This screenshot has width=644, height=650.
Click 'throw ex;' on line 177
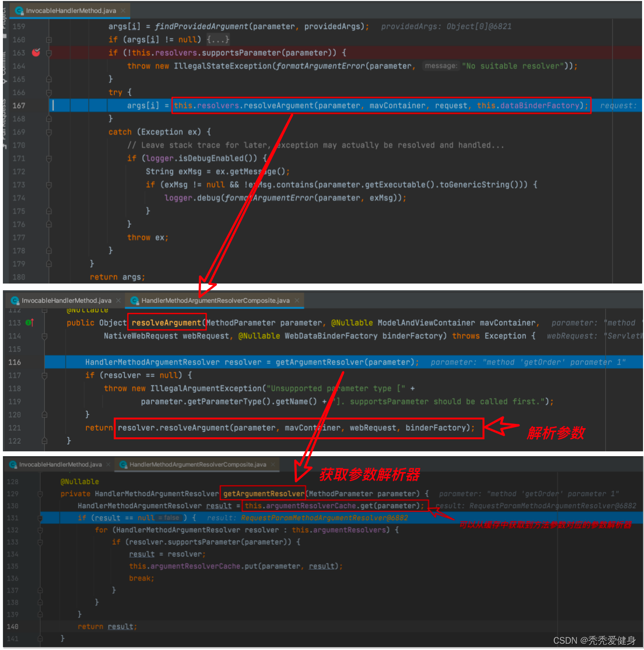tap(148, 237)
